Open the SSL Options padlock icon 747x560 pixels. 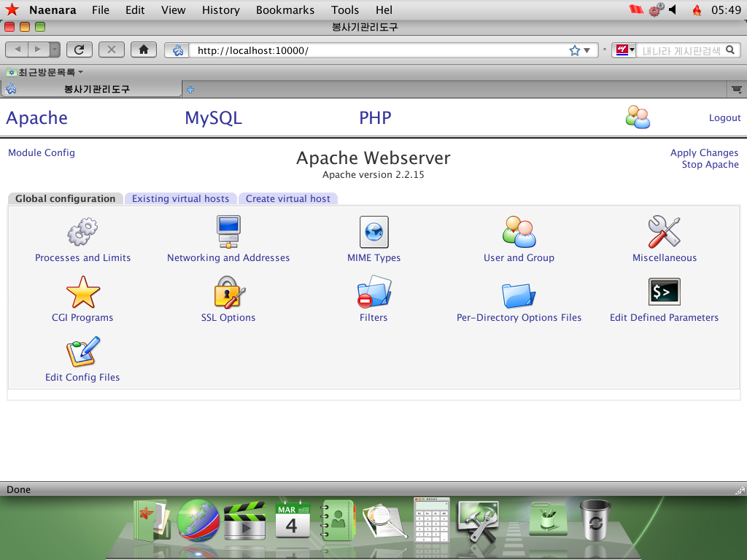(229, 292)
